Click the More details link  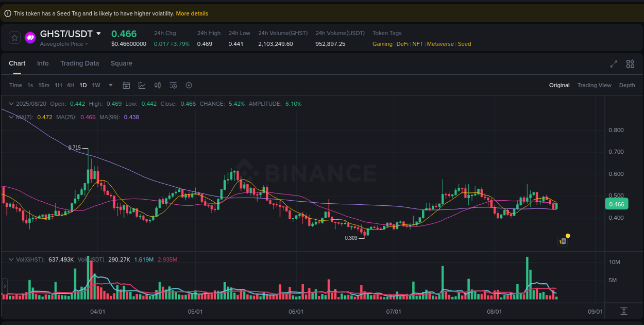[x=192, y=13]
